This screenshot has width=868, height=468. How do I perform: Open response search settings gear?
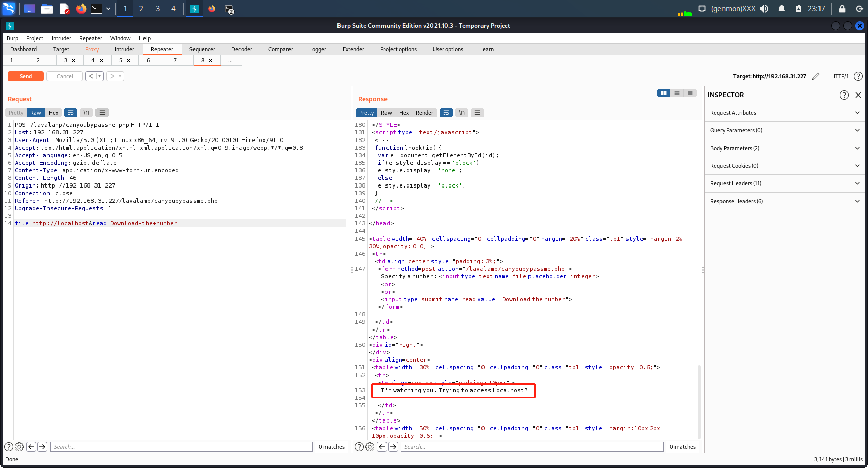pos(370,447)
